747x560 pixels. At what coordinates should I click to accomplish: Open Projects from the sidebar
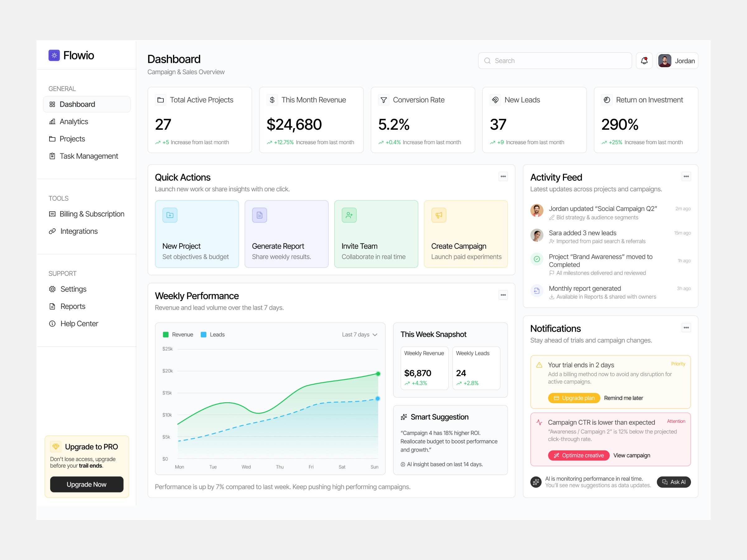click(72, 139)
